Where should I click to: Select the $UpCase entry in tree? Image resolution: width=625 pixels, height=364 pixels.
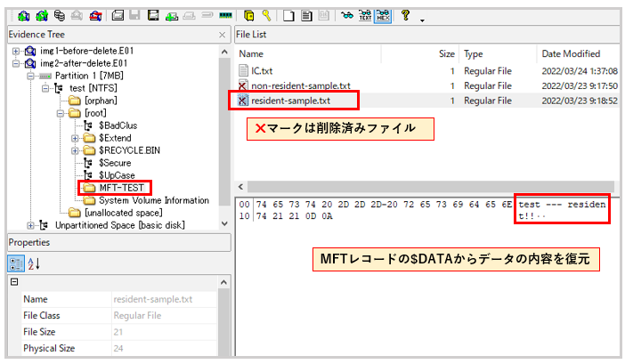[x=117, y=175]
